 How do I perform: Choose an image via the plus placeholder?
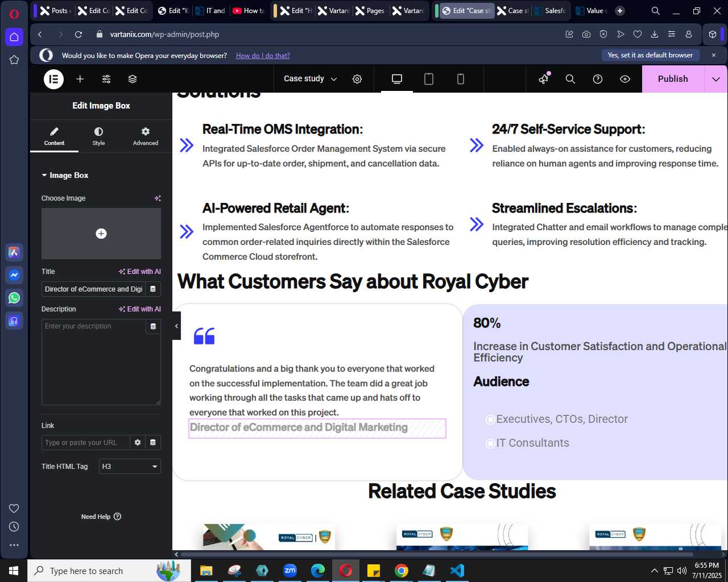click(101, 234)
